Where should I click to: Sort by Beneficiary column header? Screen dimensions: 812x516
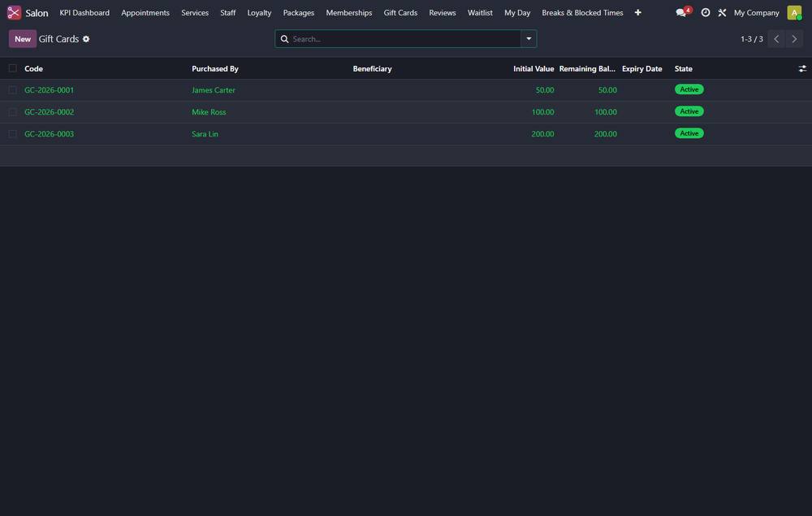tap(372, 68)
